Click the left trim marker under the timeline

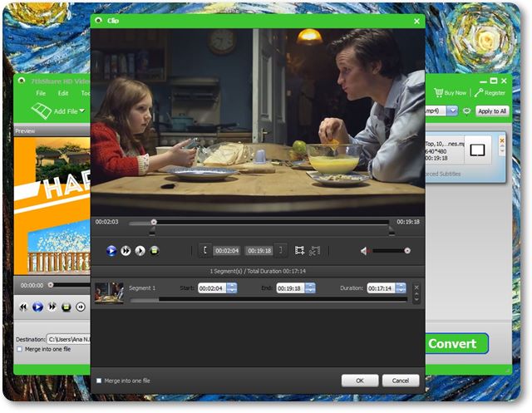[x=152, y=231]
